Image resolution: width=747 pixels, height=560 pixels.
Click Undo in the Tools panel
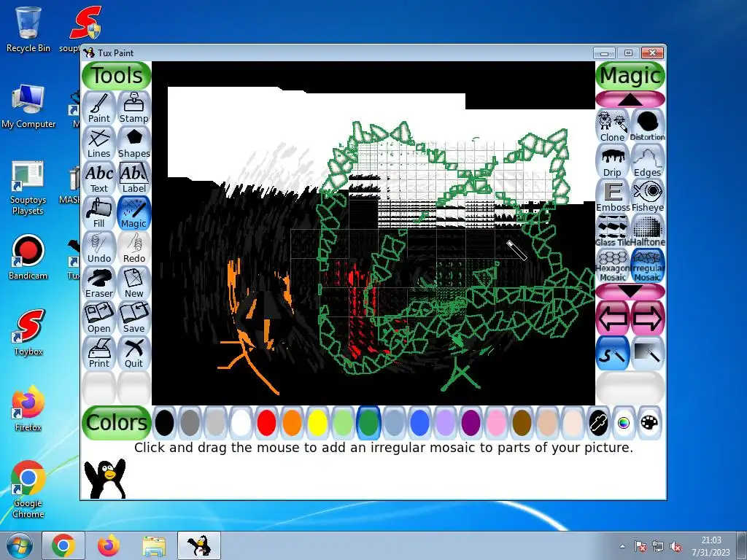(x=99, y=248)
